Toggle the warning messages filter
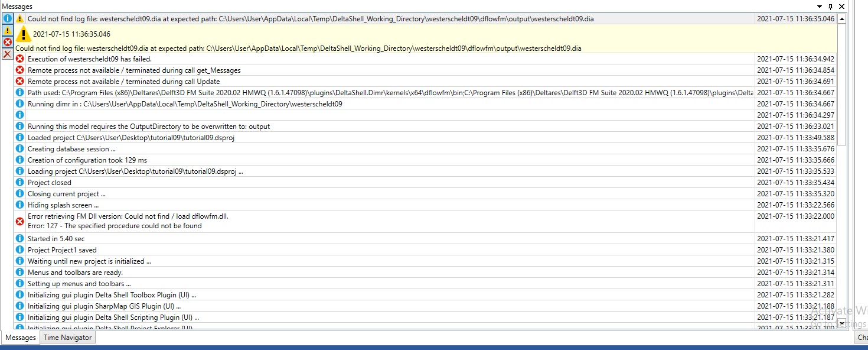This screenshot has width=868, height=350. click(8, 30)
